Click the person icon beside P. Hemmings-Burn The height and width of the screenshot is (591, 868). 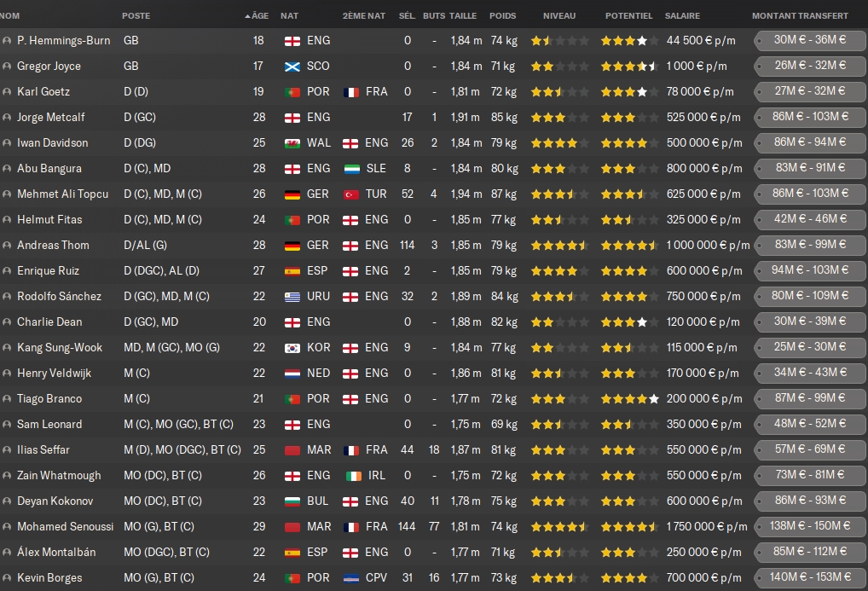7,40
